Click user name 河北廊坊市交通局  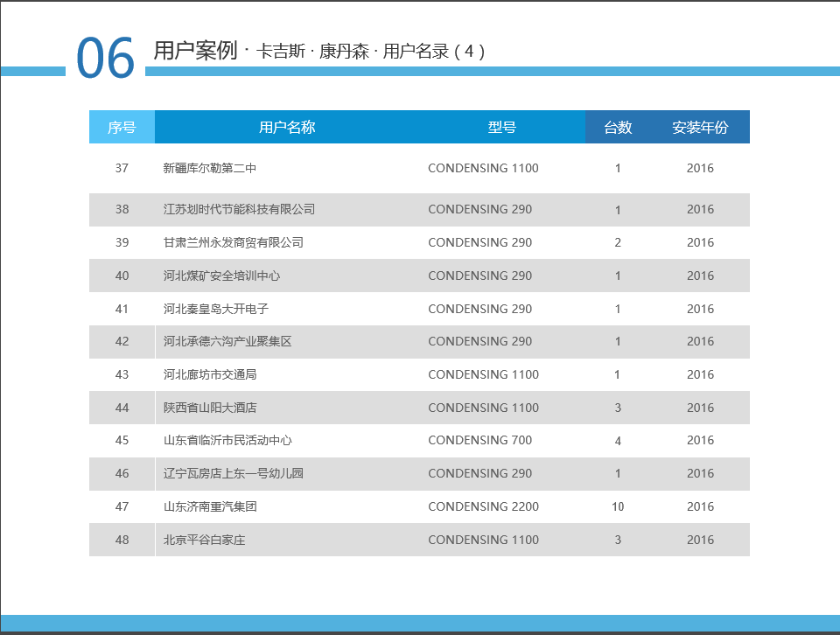pyautogui.click(x=209, y=374)
